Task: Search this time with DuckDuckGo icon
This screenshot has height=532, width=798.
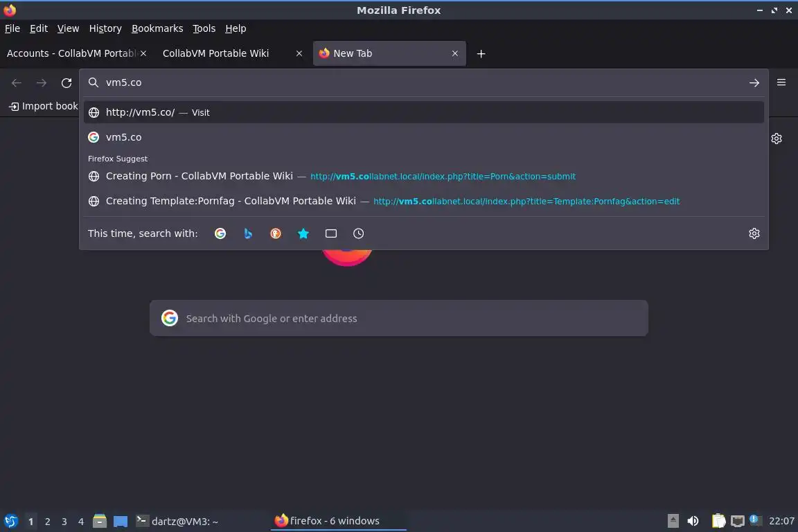Action: (275, 233)
